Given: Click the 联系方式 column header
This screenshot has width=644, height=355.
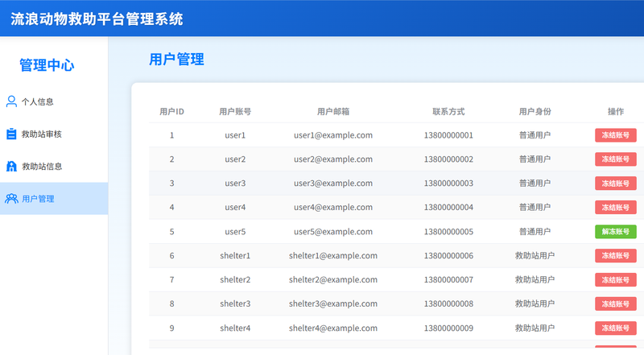Looking at the screenshot, I should (x=448, y=111).
